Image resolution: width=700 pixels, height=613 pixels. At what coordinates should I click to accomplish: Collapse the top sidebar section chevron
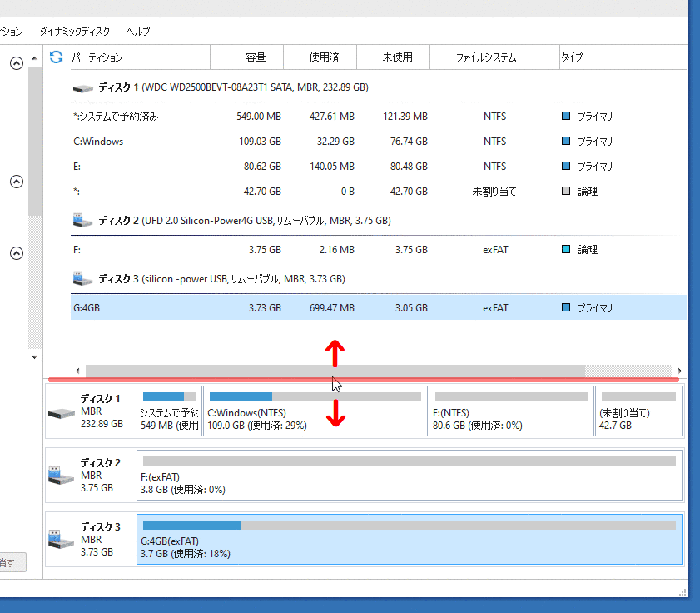[x=16, y=63]
